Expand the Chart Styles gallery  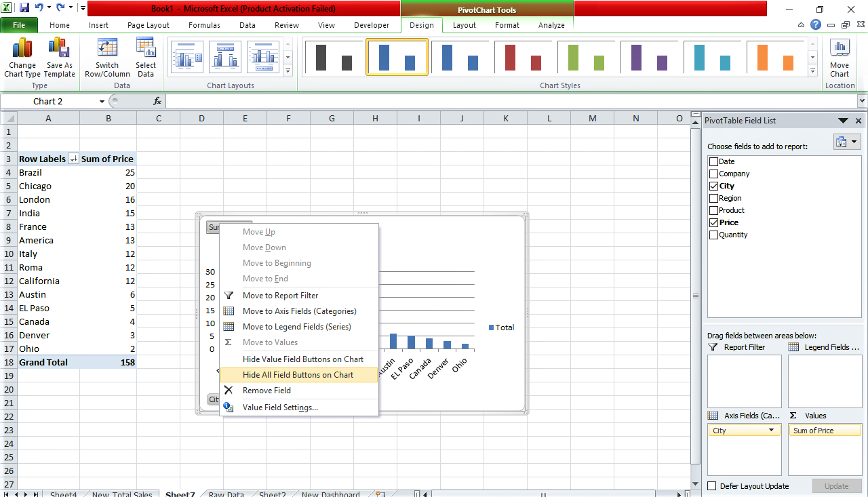813,71
